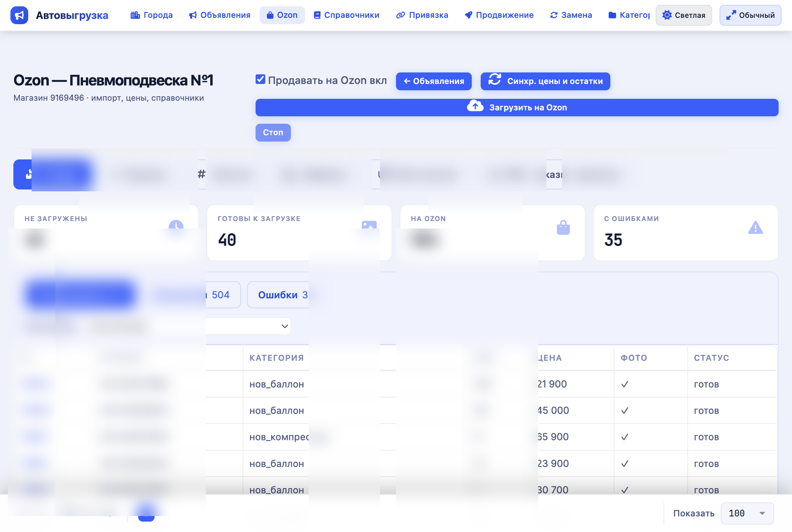The image size is (792, 532).
Task: Switch theme with the Светлая button
Action: (684, 15)
